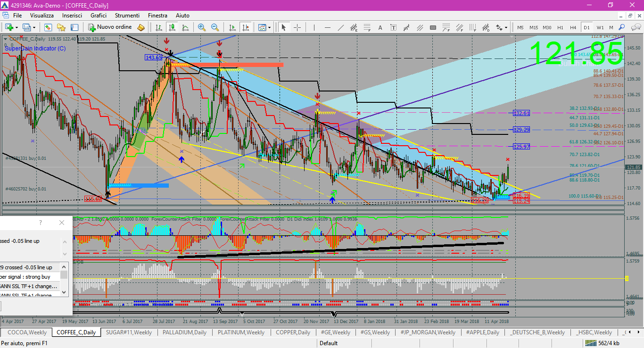This screenshot has width=644, height=348.
Task: Select the Fibonacci arcs tool
Action: 446,27
